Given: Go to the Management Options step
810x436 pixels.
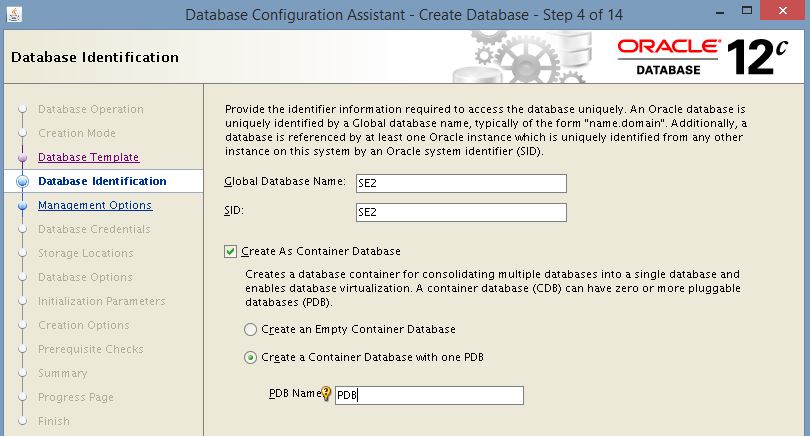Looking at the screenshot, I should [x=95, y=205].
